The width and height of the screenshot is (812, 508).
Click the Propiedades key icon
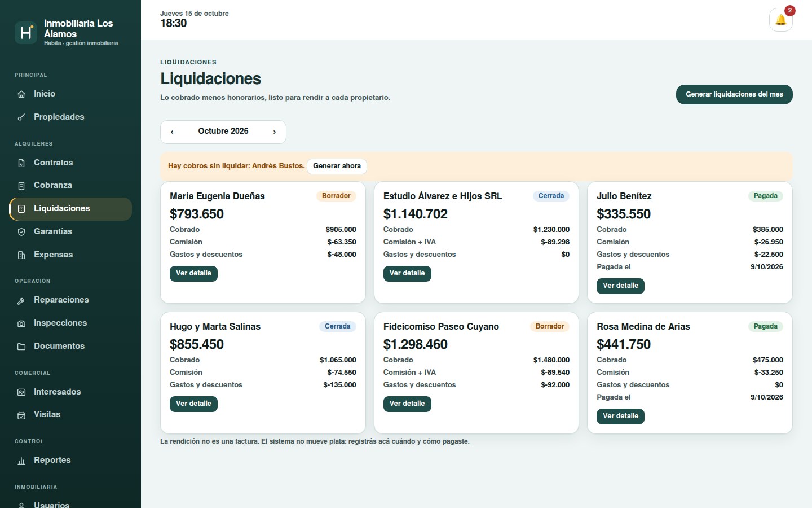pos(21,117)
